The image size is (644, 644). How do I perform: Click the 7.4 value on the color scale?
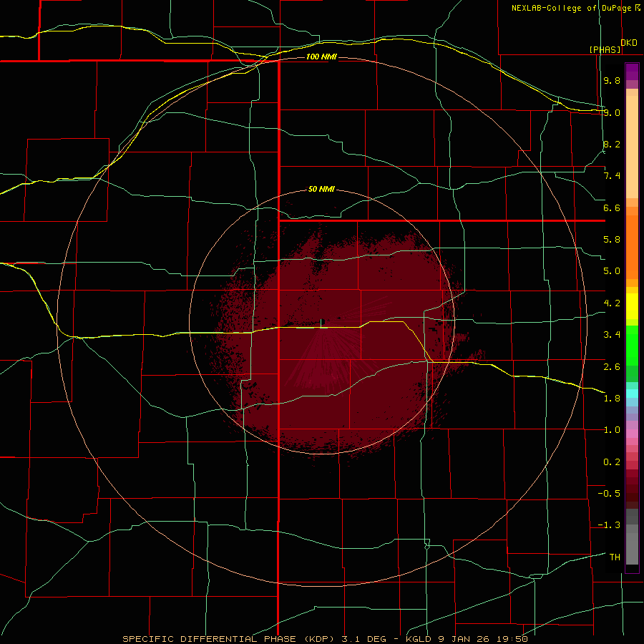tap(612, 176)
